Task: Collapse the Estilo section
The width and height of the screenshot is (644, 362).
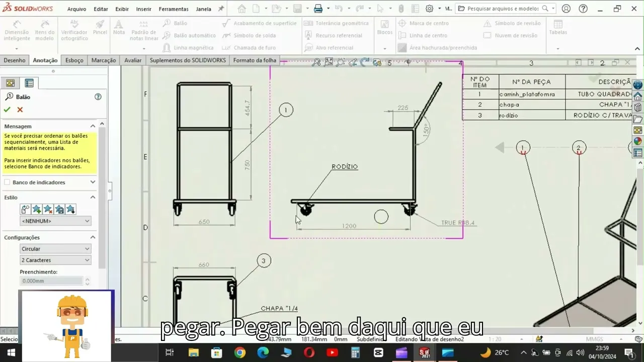Action: (93, 197)
